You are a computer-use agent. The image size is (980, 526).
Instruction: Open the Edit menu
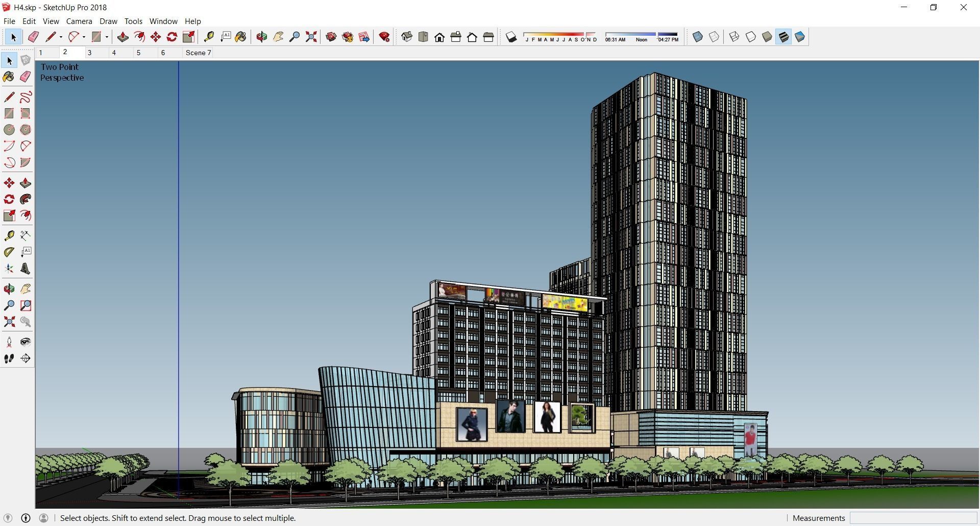29,21
